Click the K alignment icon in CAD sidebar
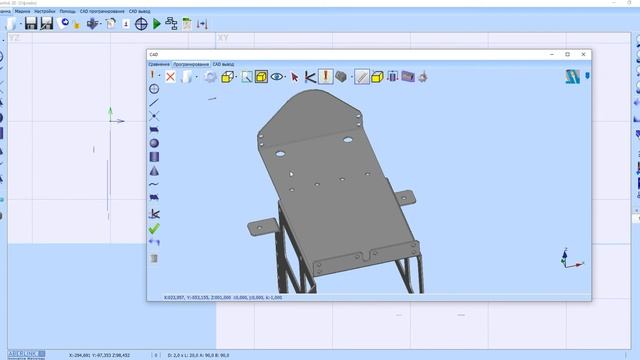Screen dimensions: 640x360 [x=154, y=213]
